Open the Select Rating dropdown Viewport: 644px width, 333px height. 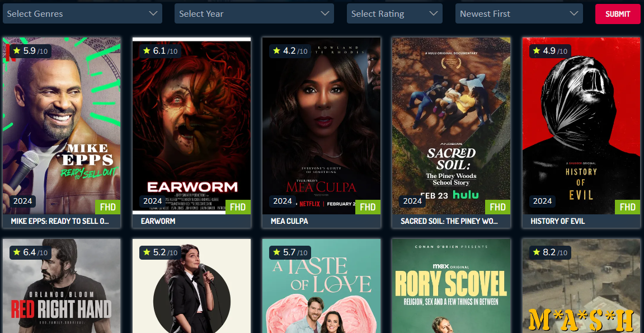pos(394,13)
